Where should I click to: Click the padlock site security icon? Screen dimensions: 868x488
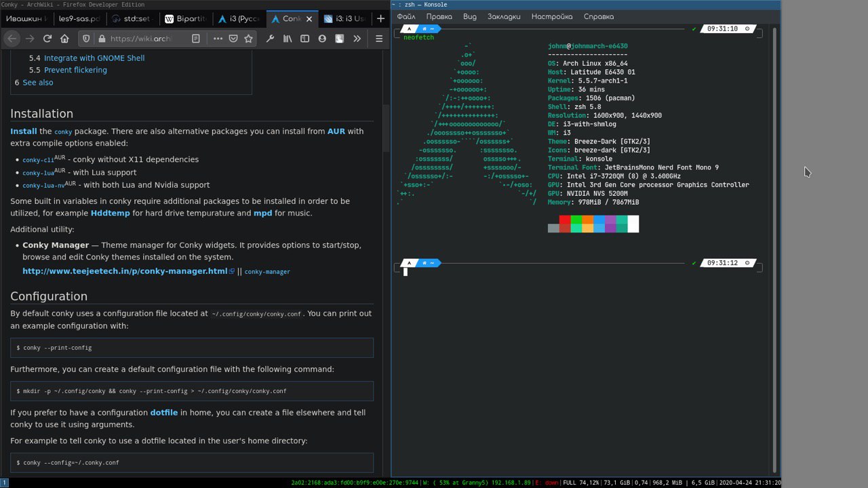(x=101, y=39)
